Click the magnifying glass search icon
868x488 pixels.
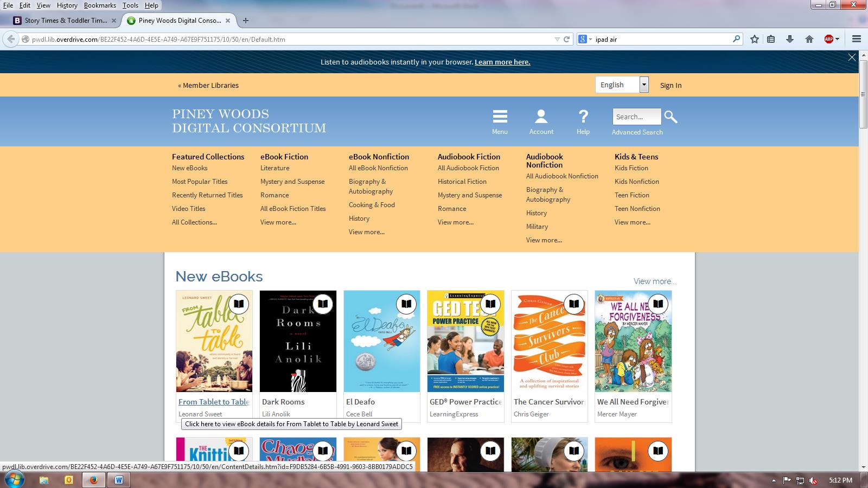pyautogui.click(x=671, y=117)
